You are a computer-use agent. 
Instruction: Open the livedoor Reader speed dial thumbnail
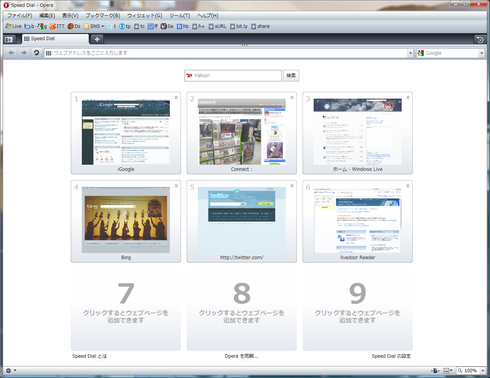(x=357, y=221)
